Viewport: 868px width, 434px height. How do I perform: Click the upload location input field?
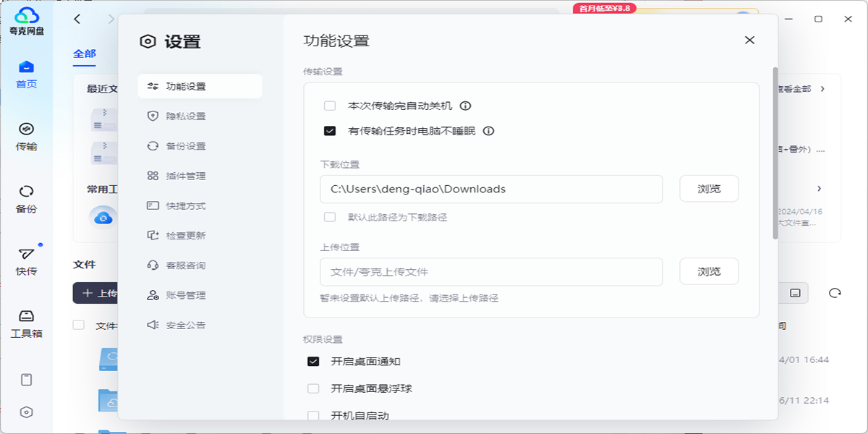(491, 271)
